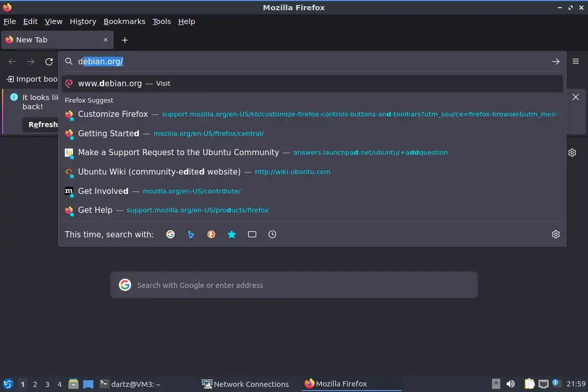Open the Ubuntu Wiki suggestion
The width and height of the screenshot is (588, 392).
[x=312, y=172]
